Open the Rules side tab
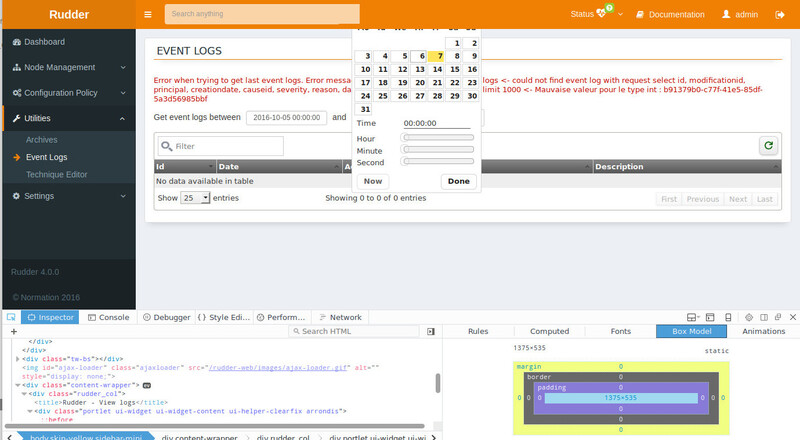 tap(478, 331)
